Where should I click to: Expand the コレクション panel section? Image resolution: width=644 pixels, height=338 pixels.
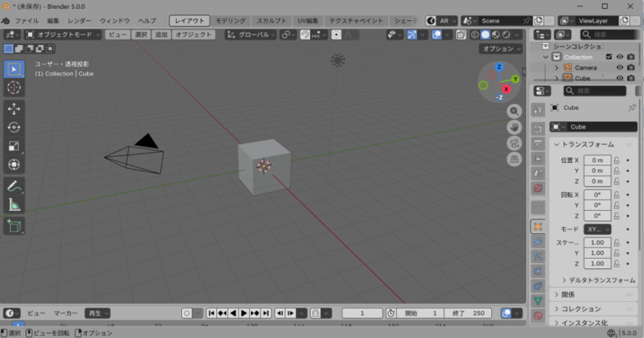point(581,309)
